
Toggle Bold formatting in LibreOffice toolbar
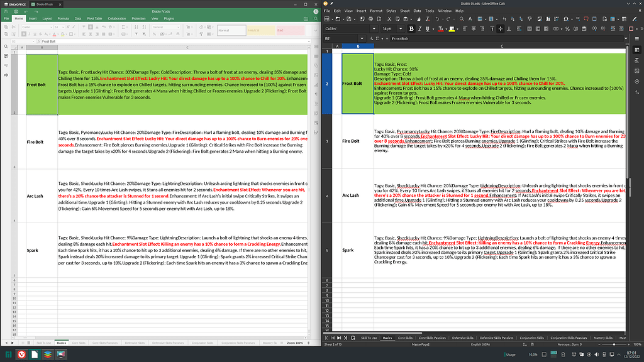(x=411, y=29)
